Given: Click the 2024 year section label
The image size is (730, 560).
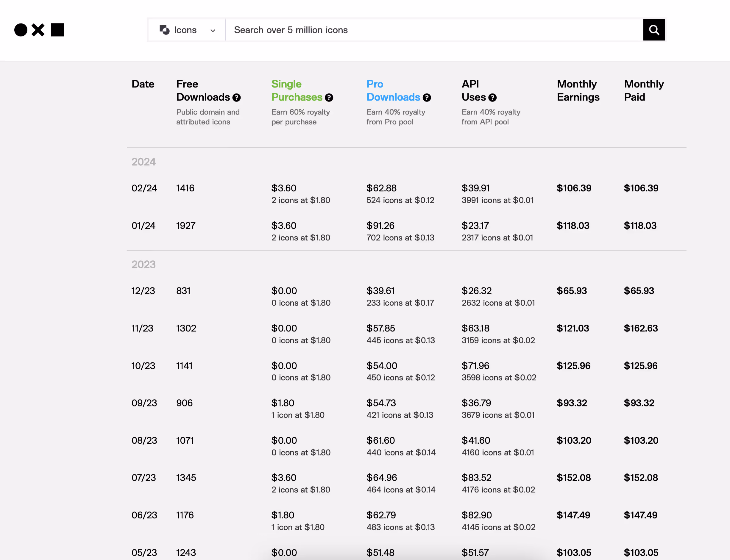Looking at the screenshot, I should (143, 162).
